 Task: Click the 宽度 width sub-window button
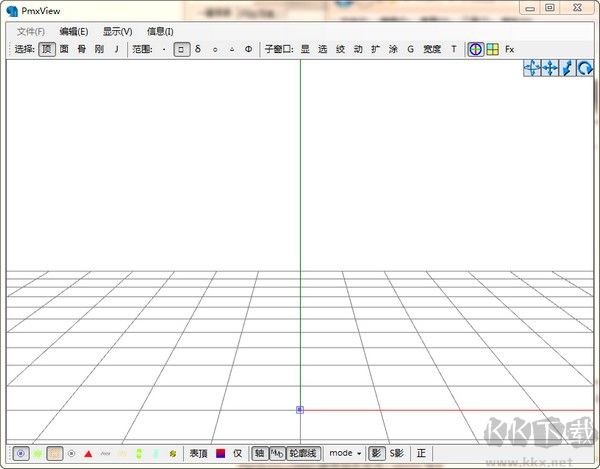click(431, 49)
